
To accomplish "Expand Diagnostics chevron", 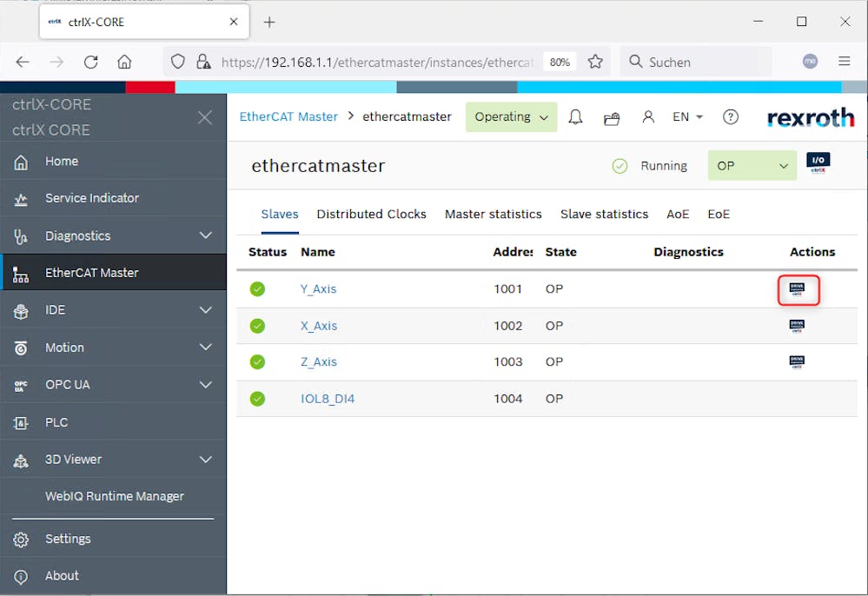I will (x=205, y=235).
